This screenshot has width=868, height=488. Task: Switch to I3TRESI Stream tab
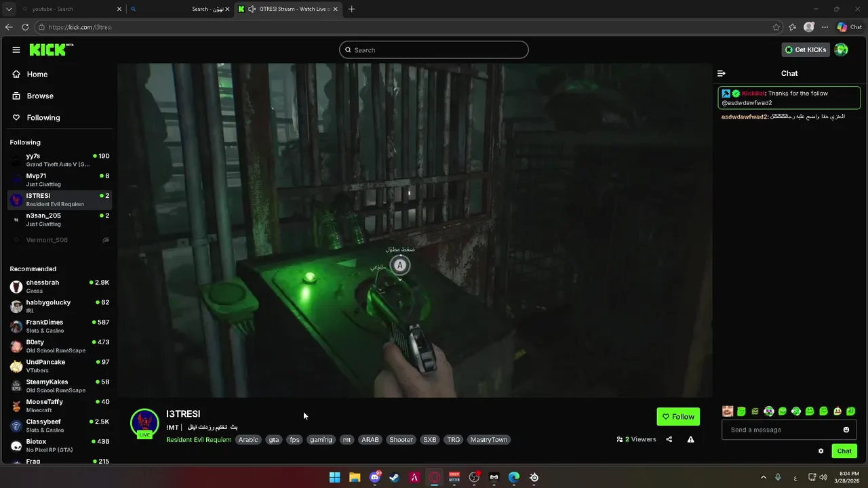tap(288, 9)
